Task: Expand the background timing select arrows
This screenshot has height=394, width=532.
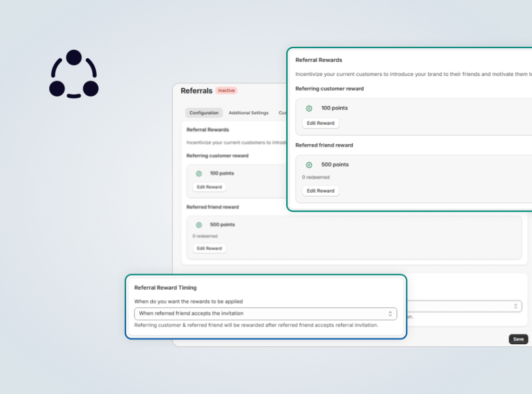Action: click(x=515, y=306)
